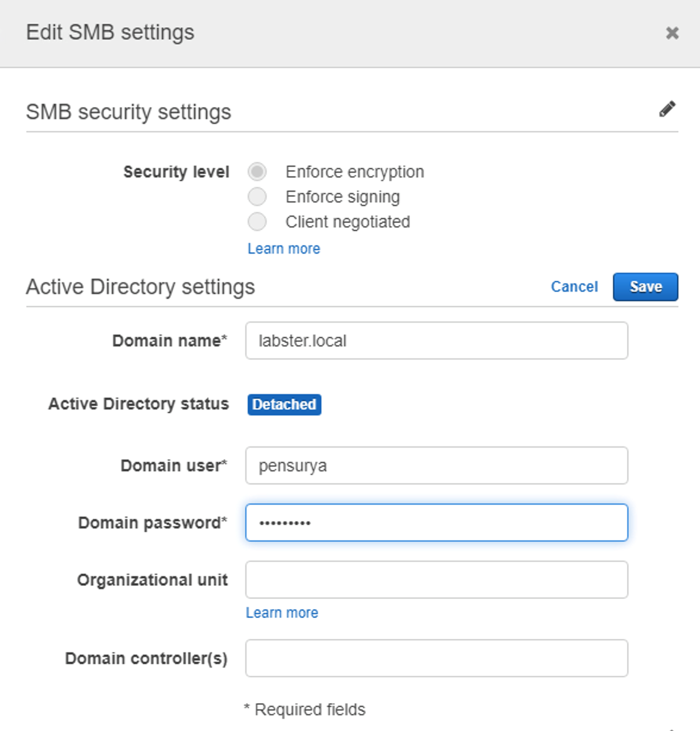Cancel the Active Directory settings changes
The height and width of the screenshot is (731, 700).
(x=573, y=286)
